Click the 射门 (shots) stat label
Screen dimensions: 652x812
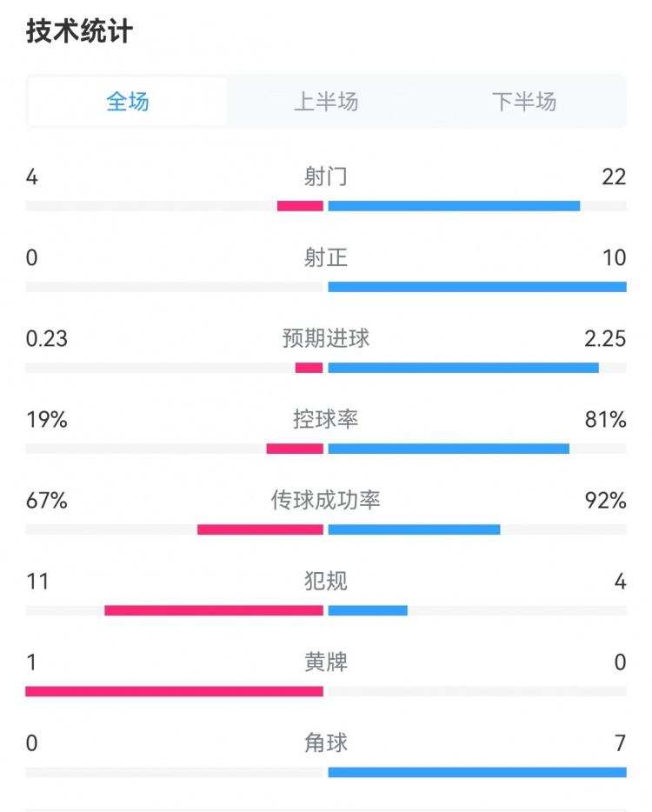click(x=326, y=177)
